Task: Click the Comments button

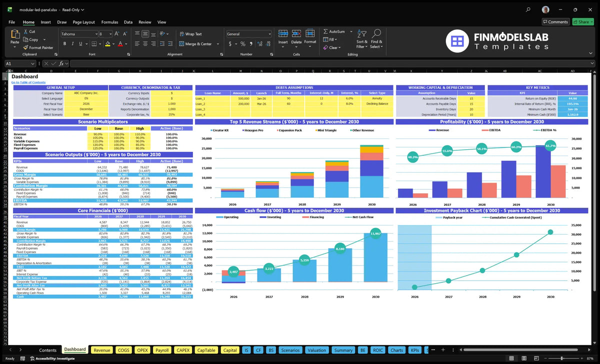Action: (x=555, y=22)
